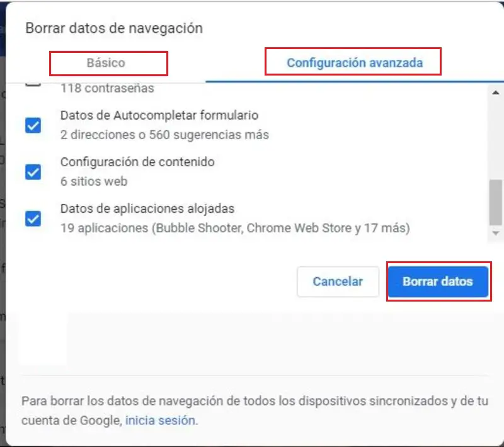This screenshot has width=504, height=447.
Task: Switch to the Básico tab
Action: click(x=106, y=63)
